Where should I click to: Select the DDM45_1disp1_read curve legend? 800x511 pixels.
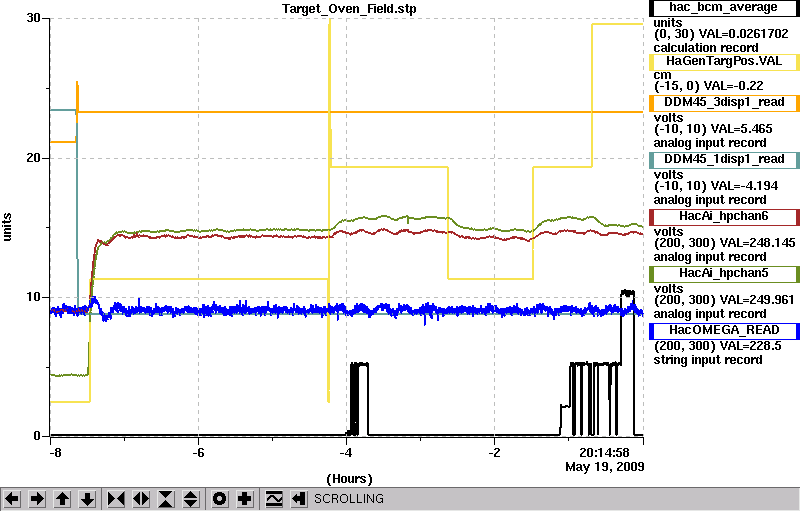(x=723, y=159)
